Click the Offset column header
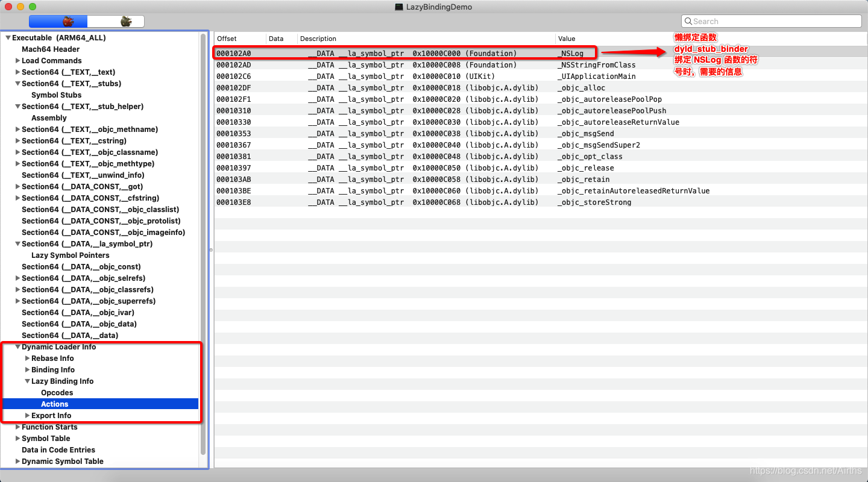Image resolution: width=868 pixels, height=482 pixels. 240,39
